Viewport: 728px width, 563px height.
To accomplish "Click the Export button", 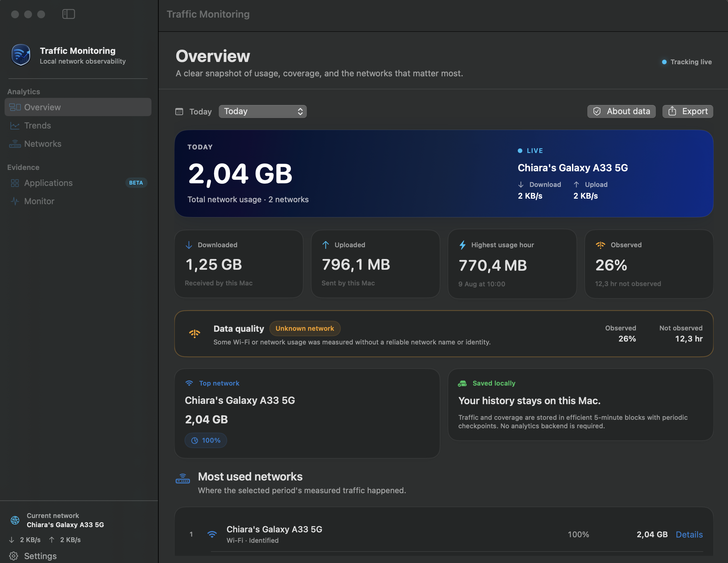I will tap(688, 111).
